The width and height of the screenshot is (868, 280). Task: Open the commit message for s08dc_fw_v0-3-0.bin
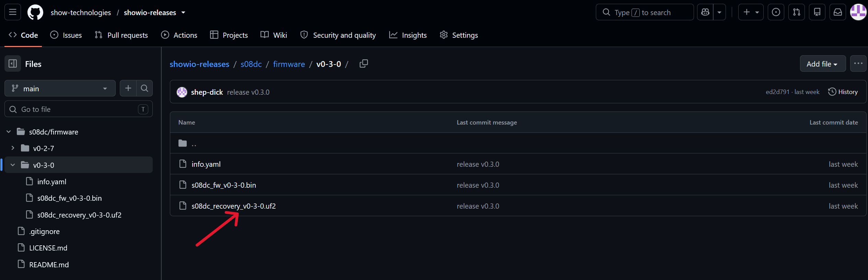point(478,185)
